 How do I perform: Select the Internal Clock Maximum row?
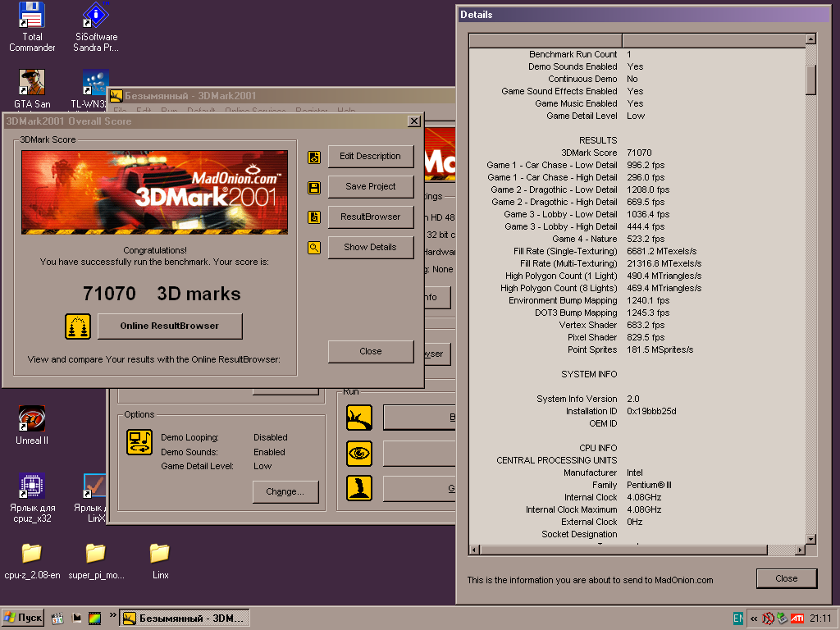click(637, 510)
